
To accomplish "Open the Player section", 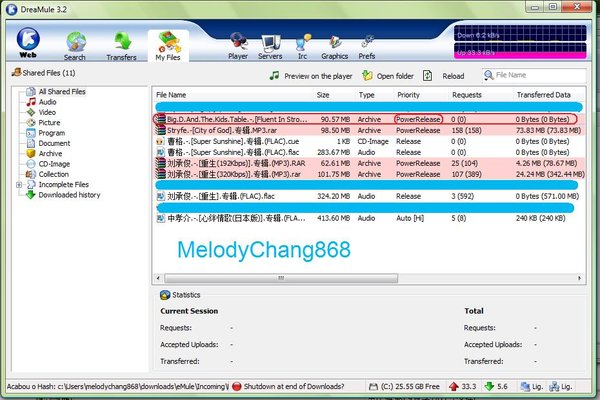I will pos(238,46).
